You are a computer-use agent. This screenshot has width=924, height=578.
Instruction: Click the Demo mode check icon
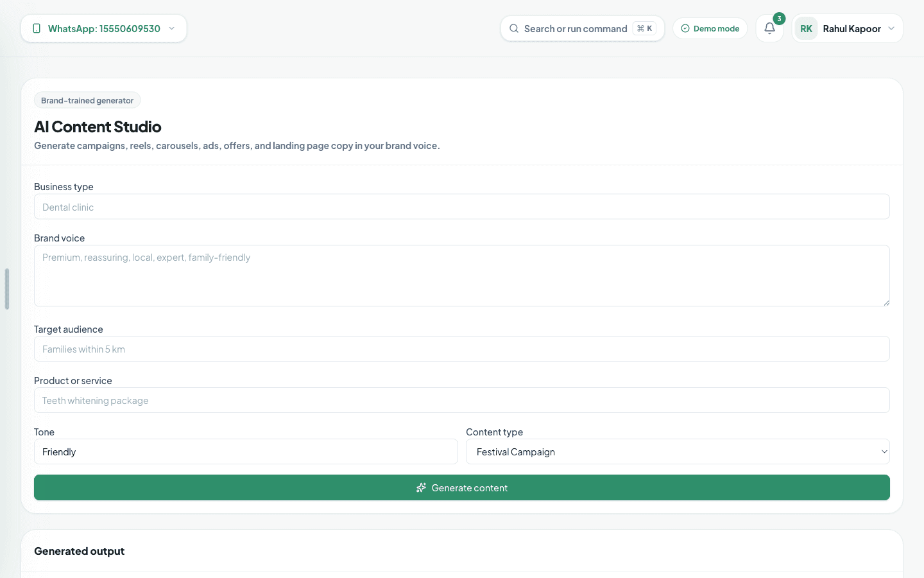click(685, 28)
